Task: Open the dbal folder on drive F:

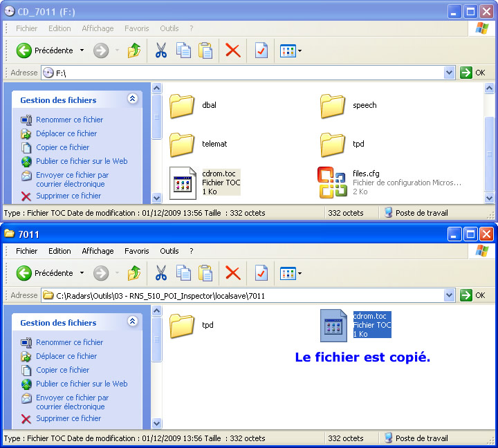Action: click(183, 106)
